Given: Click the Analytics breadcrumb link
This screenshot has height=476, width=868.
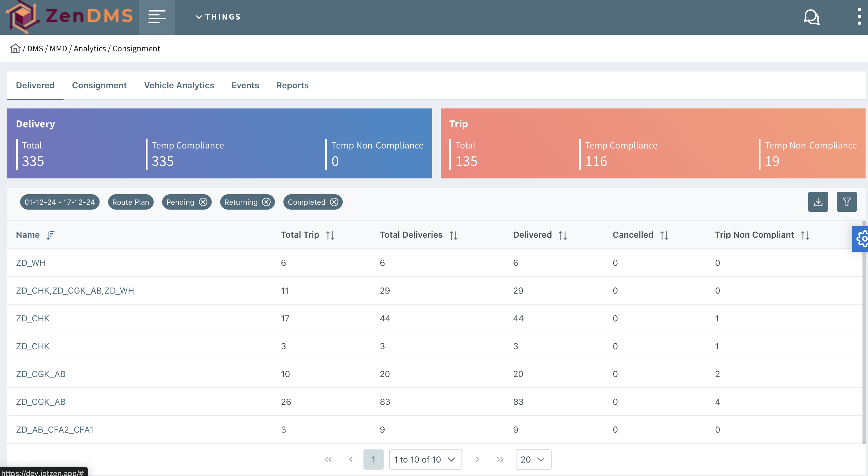Looking at the screenshot, I should (x=90, y=48).
